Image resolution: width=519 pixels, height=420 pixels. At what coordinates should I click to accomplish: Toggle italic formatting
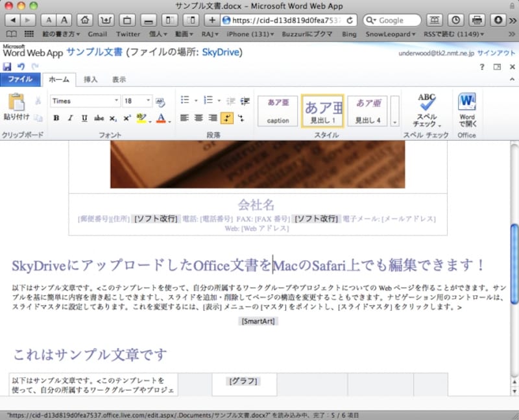click(x=69, y=118)
